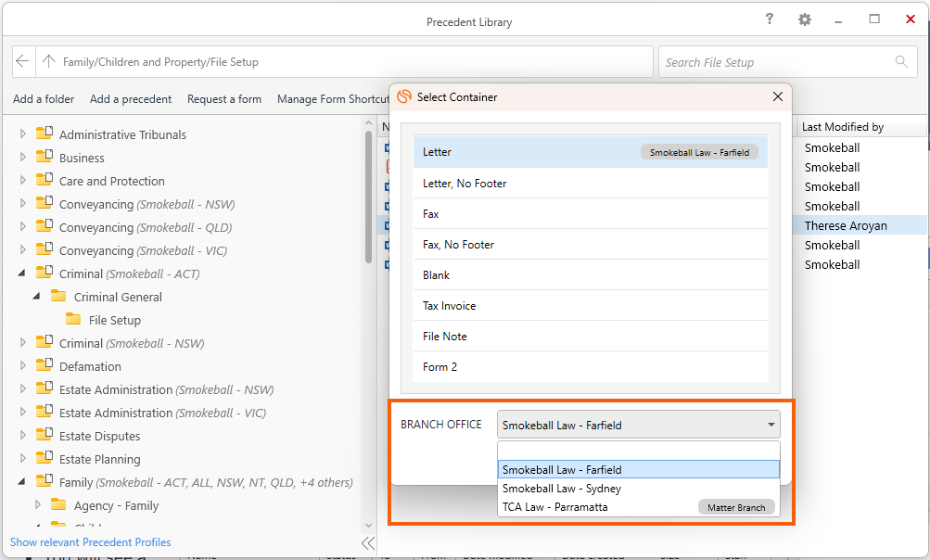
Task: Click the Care and Protection folder icon
Action: [x=45, y=179]
